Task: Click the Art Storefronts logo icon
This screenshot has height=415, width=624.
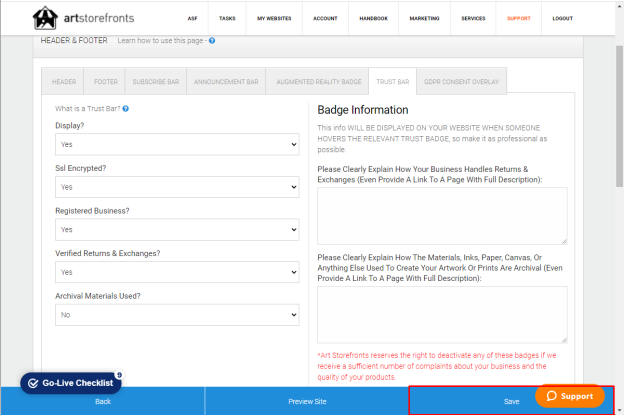Action: (x=45, y=18)
